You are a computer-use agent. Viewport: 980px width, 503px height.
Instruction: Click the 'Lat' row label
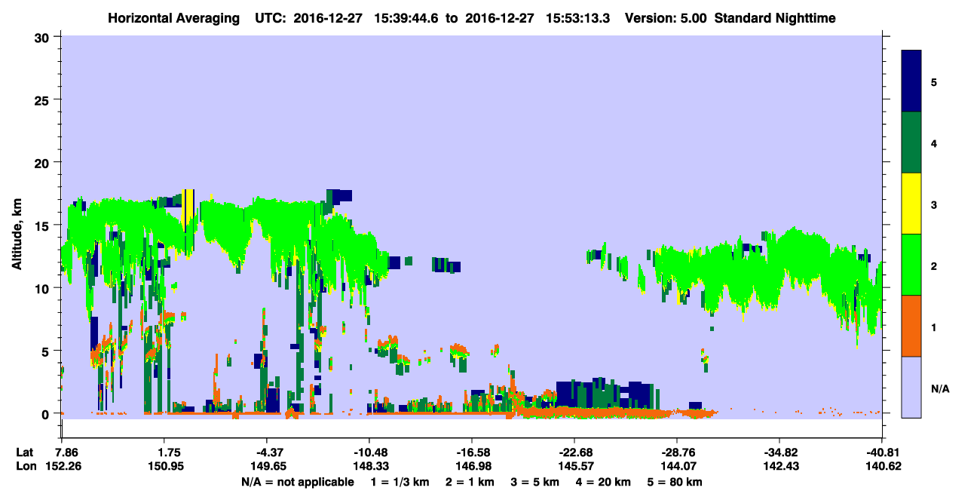25,453
